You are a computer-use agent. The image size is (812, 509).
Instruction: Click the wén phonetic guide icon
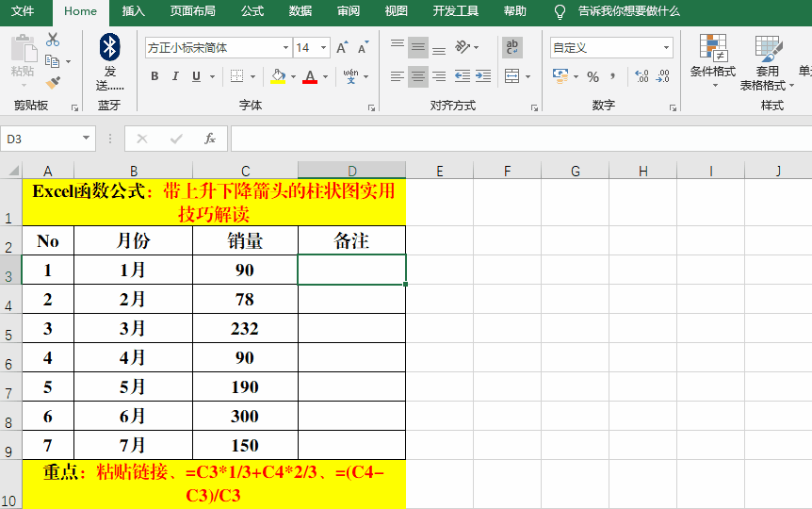click(x=350, y=76)
